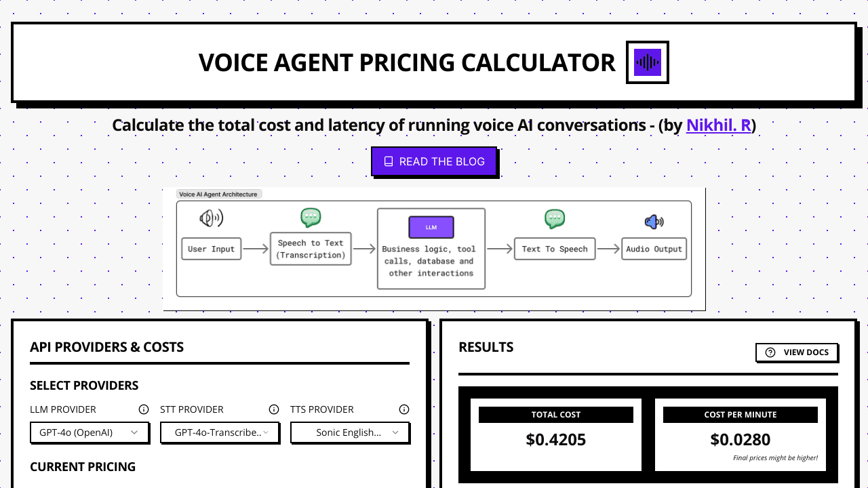868x488 pixels.
Task: Click the info icon beside TTS Provider
Action: coord(404,409)
